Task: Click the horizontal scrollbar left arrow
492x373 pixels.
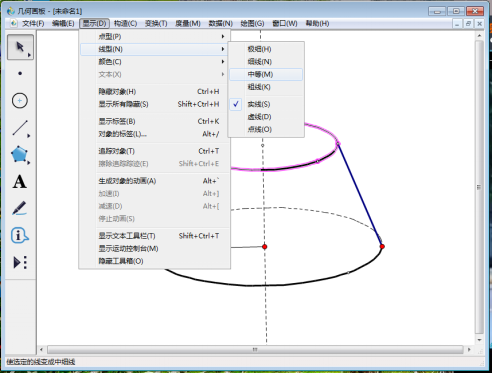Action: [41, 350]
